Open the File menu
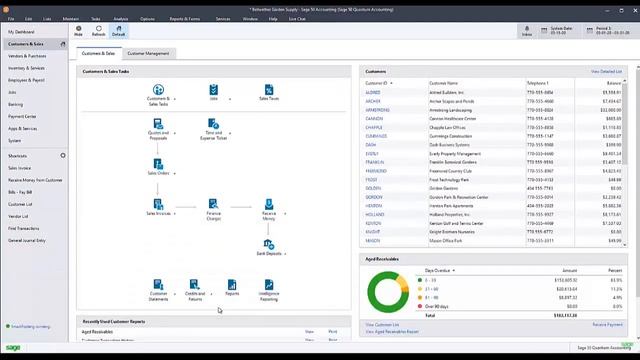Image resolution: width=640 pixels, height=360 pixels. coord(11,19)
